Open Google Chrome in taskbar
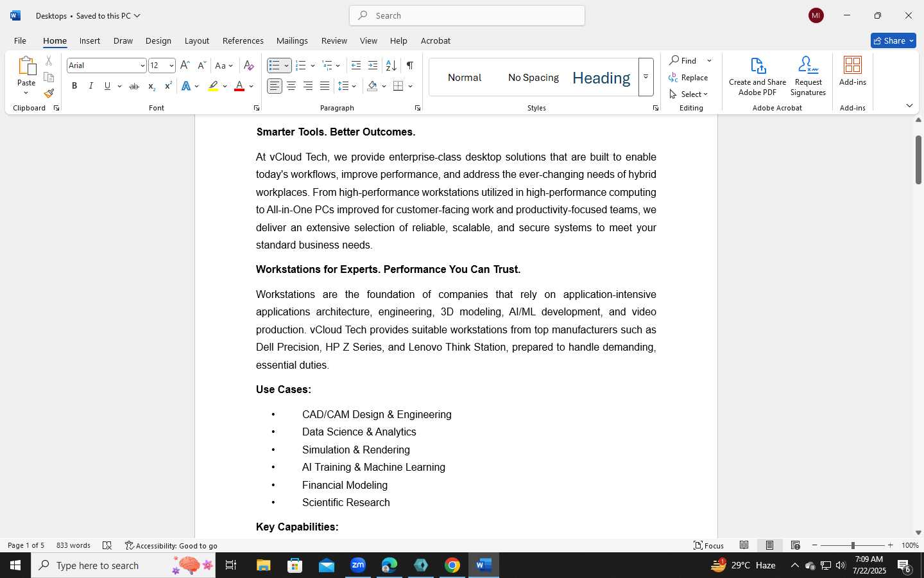This screenshot has width=924, height=578. pos(452,565)
